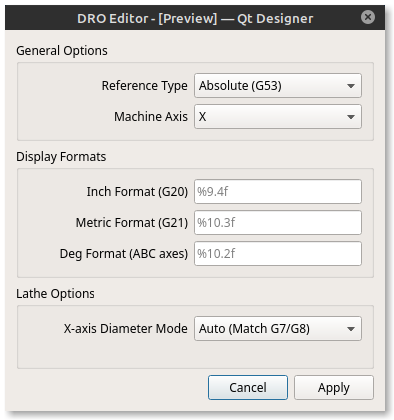Image resolution: width=394 pixels, height=420 pixels.
Task: Open the Reference Type combo box
Action: click(278, 86)
